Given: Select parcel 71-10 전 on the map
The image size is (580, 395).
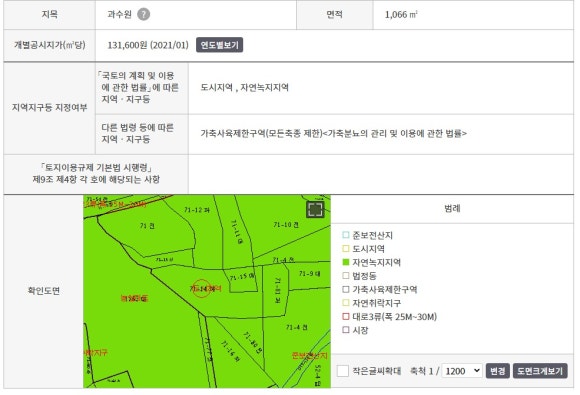Looking at the screenshot, I should pyautogui.click(x=286, y=224).
